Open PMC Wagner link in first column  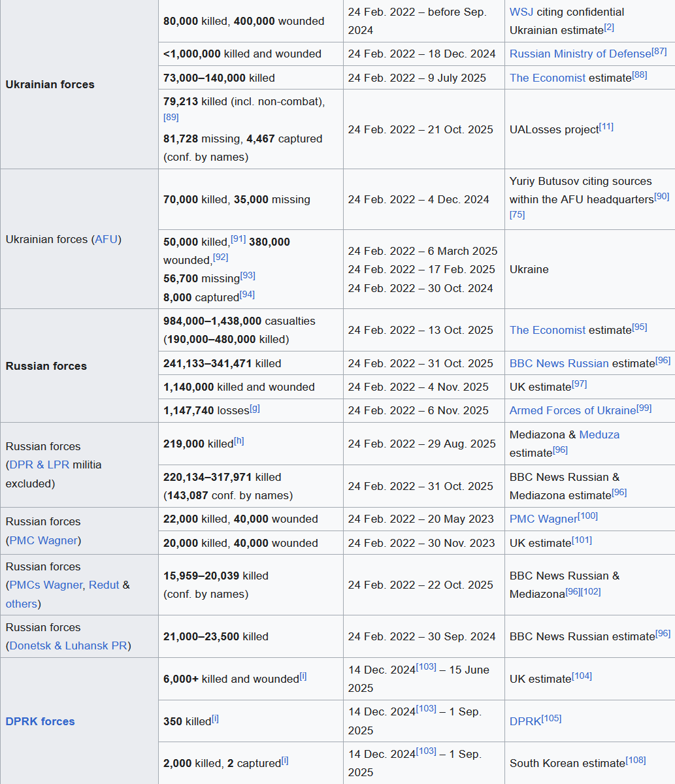44,540
